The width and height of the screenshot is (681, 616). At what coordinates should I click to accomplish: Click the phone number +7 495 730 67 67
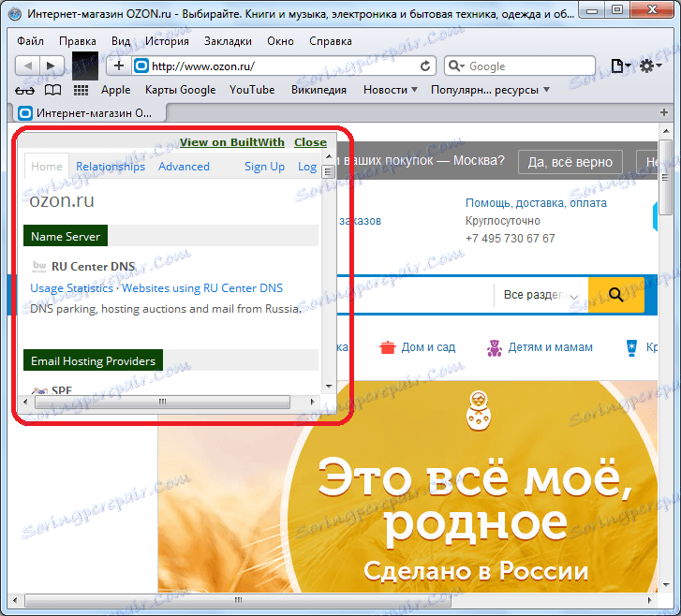[510, 239]
